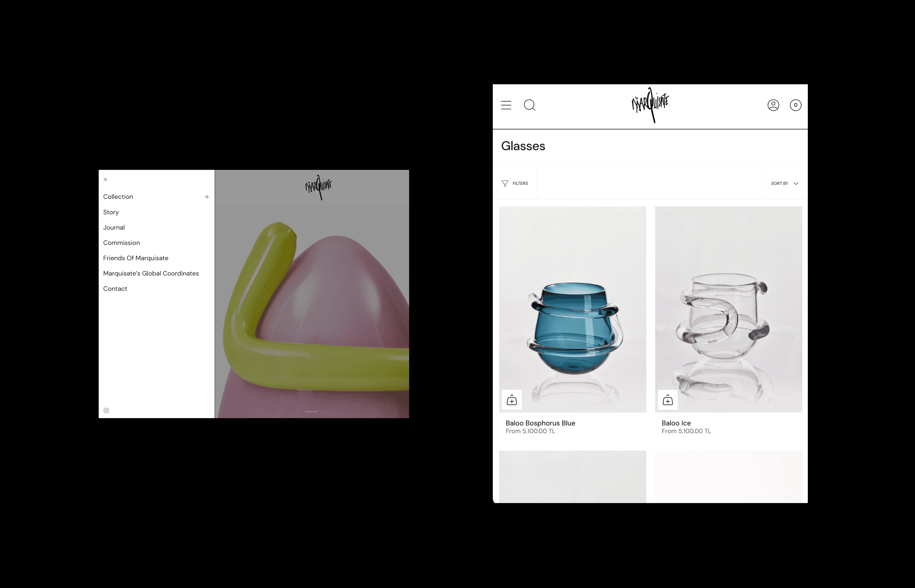Open the Baloo Ice product image
915x588 pixels.
pos(728,309)
